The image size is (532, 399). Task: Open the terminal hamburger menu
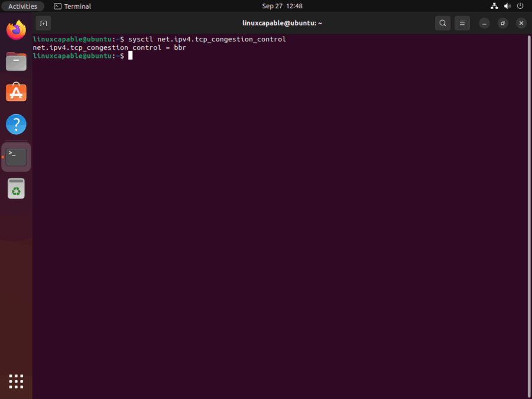point(462,23)
